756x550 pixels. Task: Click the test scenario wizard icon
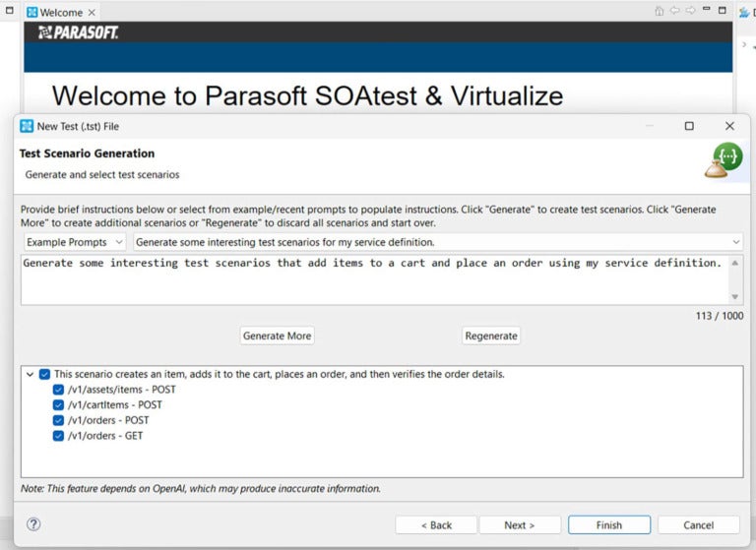pos(724,160)
